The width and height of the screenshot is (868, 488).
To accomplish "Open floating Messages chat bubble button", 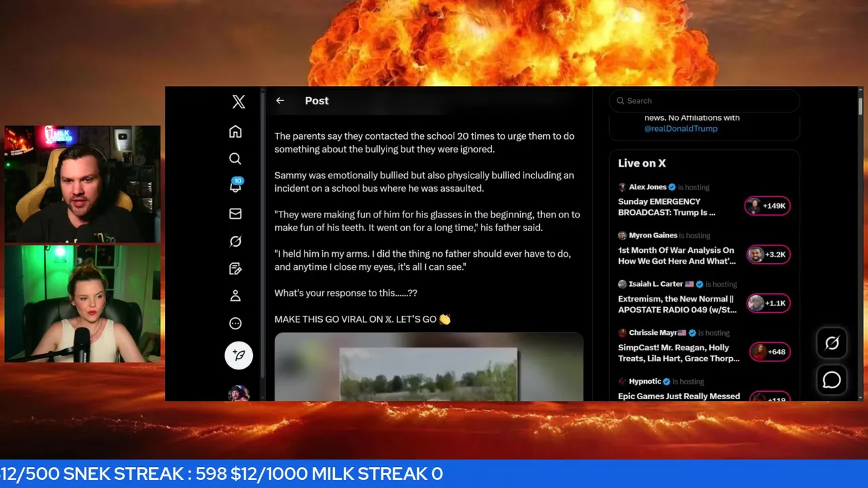I will click(832, 380).
